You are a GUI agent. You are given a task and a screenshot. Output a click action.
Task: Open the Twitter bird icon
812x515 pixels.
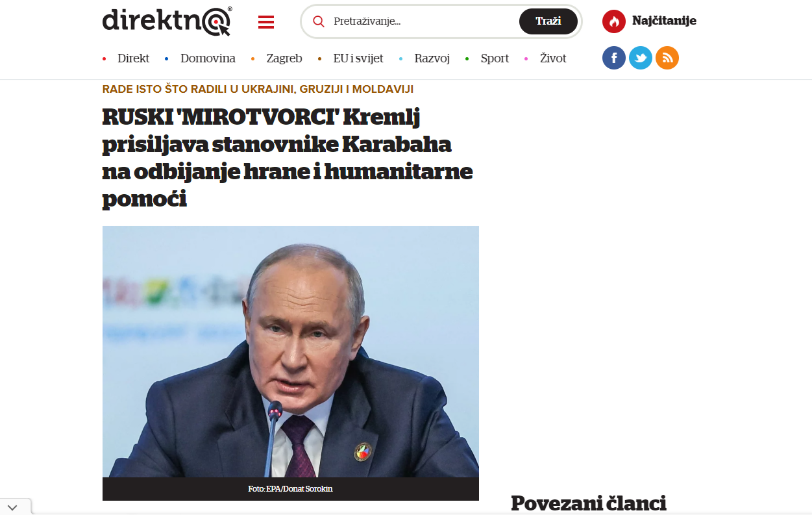tap(641, 58)
